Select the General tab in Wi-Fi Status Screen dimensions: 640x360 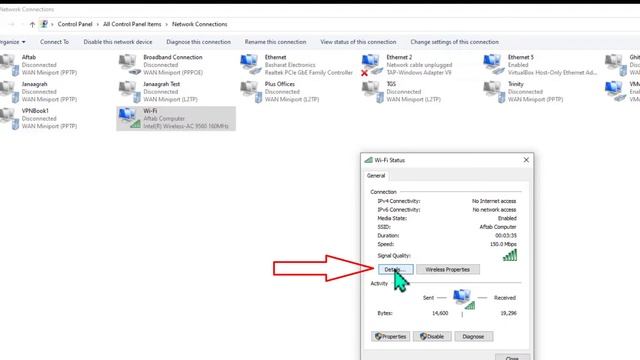coord(376,176)
